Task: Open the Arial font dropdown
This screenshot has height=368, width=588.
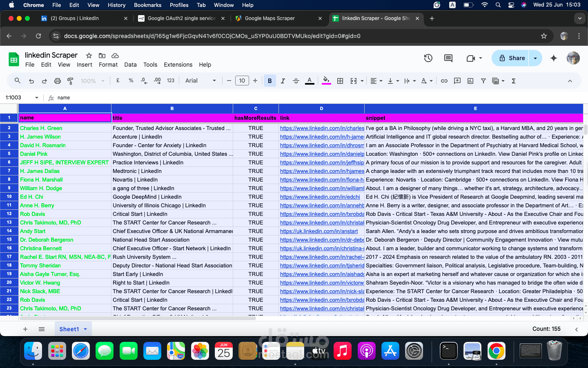Action: 200,81
